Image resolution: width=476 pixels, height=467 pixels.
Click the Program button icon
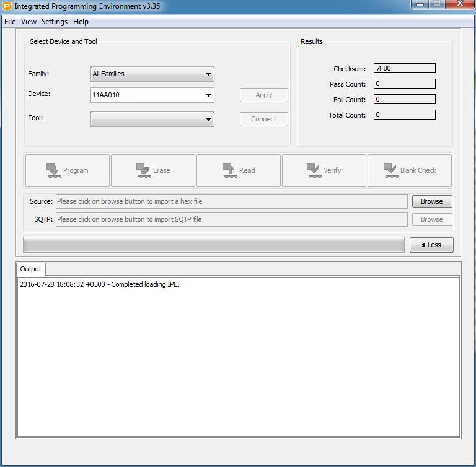pos(54,170)
